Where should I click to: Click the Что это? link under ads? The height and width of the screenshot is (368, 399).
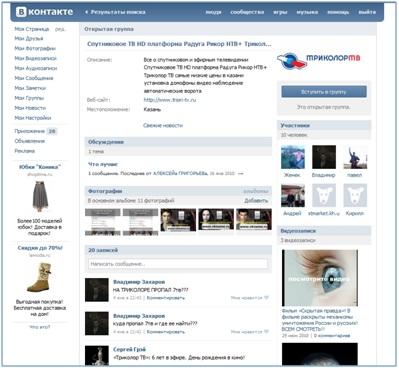tap(40, 327)
